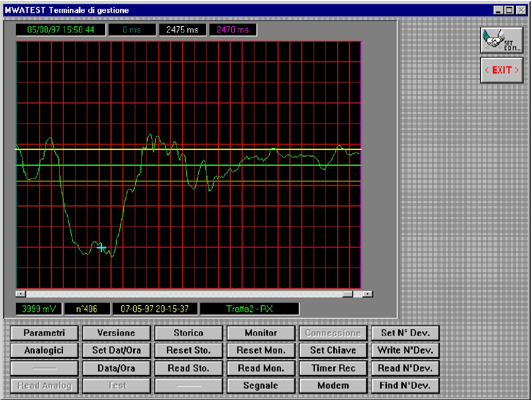Image resolution: width=532 pixels, height=400 pixels.
Task: Maximize the MWATEST window
Action: 509,10
